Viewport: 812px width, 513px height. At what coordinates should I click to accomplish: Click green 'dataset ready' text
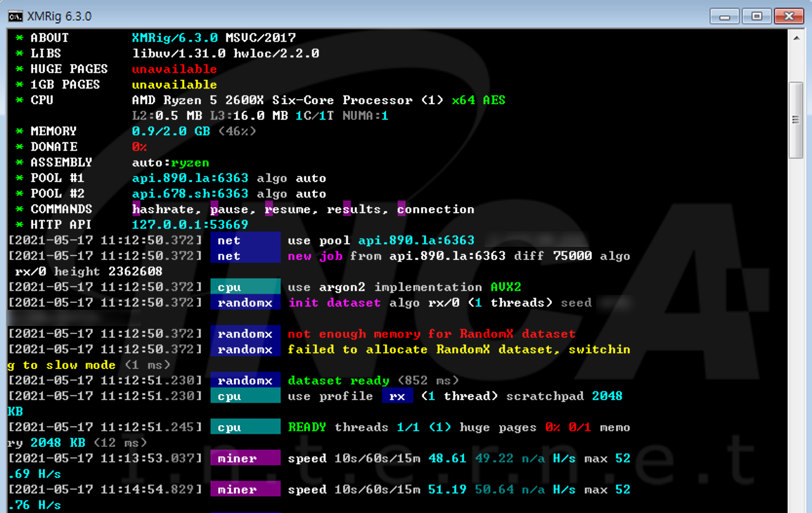point(338,381)
